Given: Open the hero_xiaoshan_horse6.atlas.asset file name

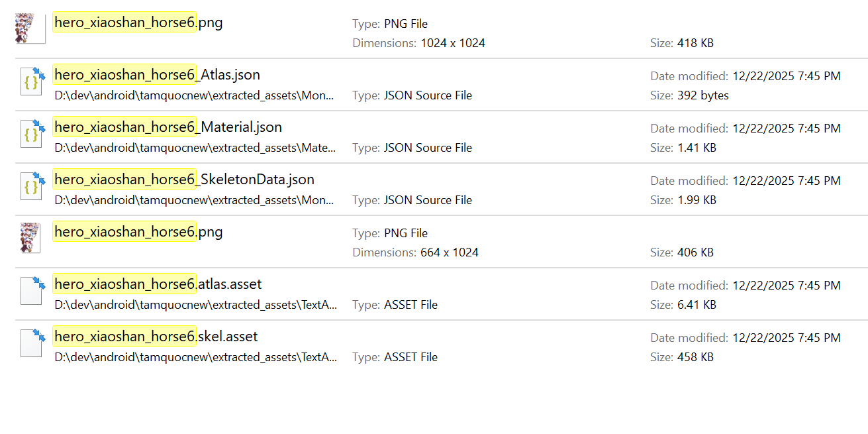Looking at the screenshot, I should point(158,284).
